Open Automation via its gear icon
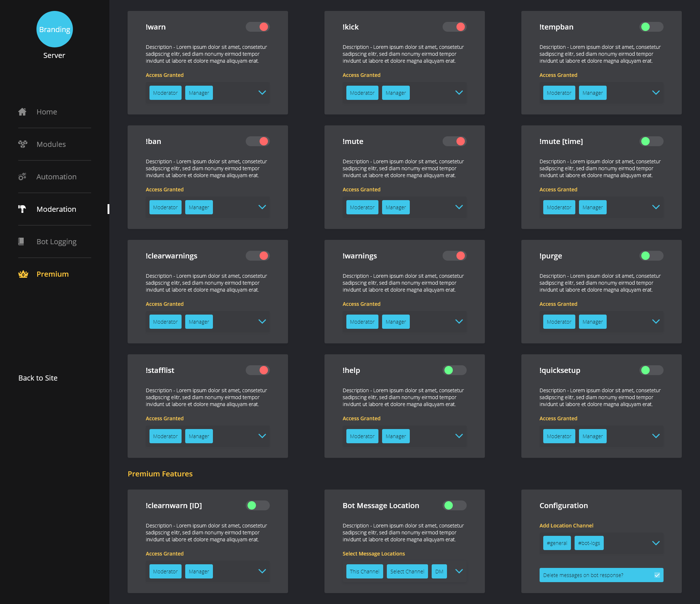The image size is (700, 604). 22,176
